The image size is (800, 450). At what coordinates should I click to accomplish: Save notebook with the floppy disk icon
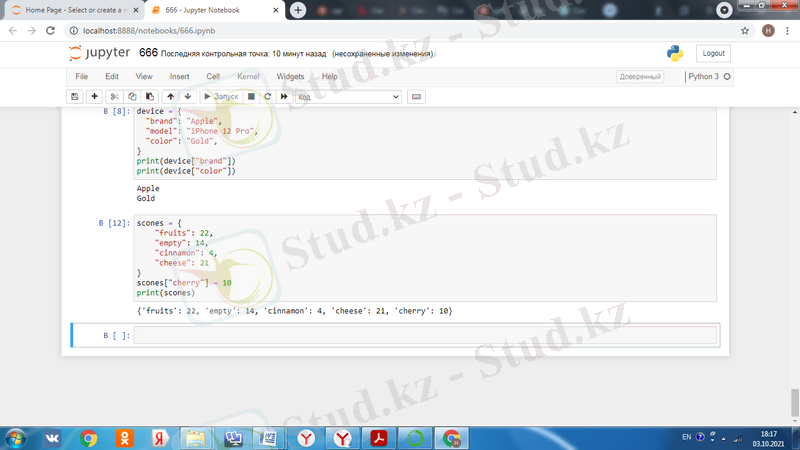coord(74,96)
